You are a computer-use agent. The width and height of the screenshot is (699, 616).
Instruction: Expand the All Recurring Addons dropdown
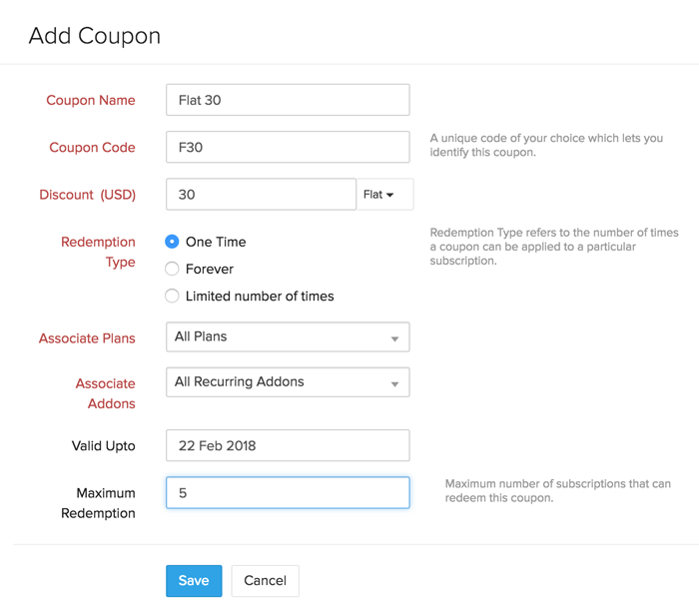288,382
